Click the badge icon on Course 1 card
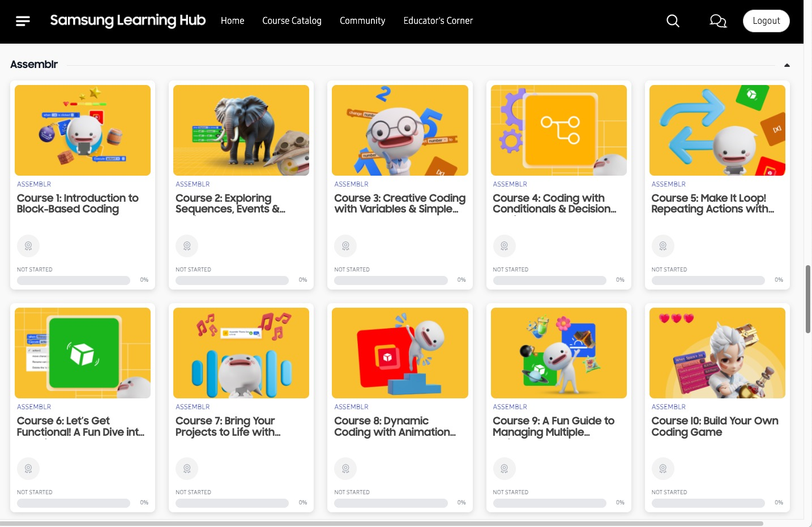Viewport: 812px width, 527px height. point(28,246)
